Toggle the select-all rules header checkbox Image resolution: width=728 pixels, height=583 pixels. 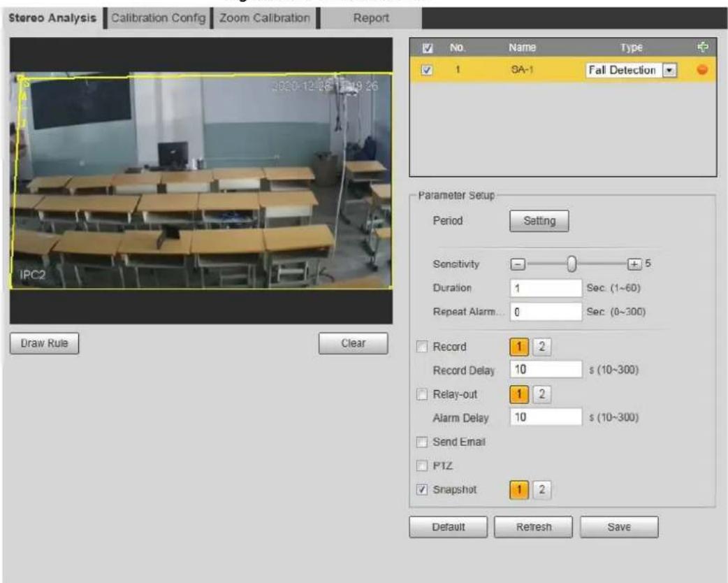click(x=428, y=48)
